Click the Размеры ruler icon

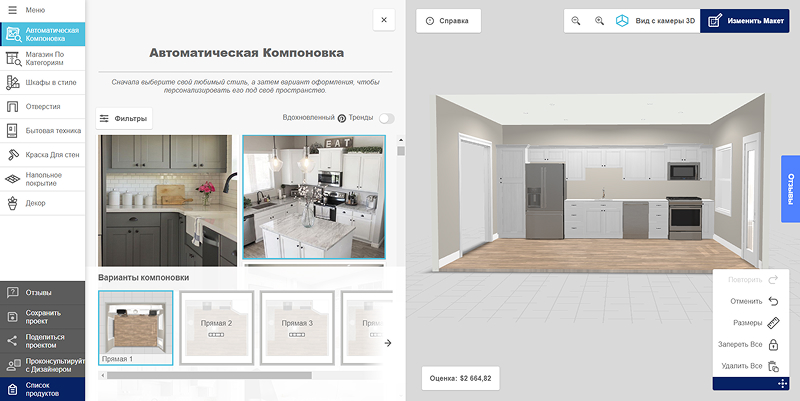point(773,323)
